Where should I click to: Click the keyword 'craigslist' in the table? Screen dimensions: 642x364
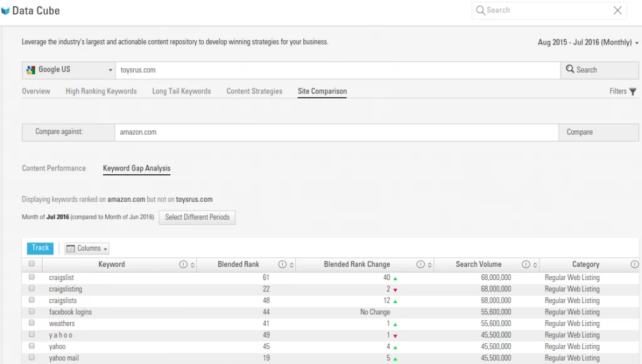click(61, 278)
